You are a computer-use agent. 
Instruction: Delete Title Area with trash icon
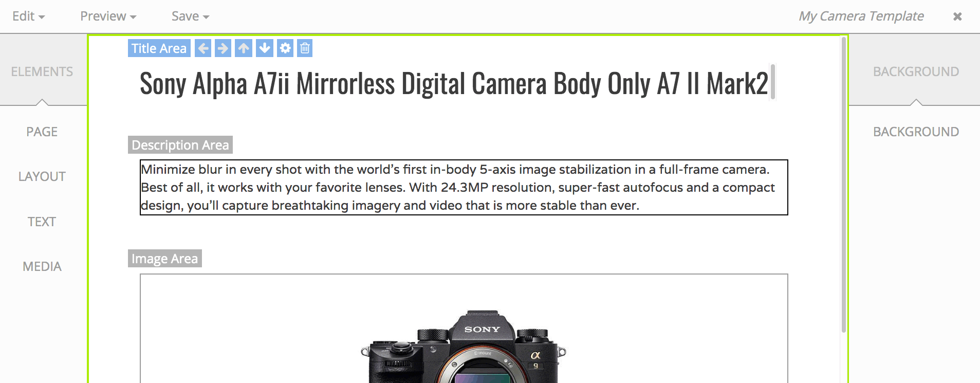[x=305, y=48]
